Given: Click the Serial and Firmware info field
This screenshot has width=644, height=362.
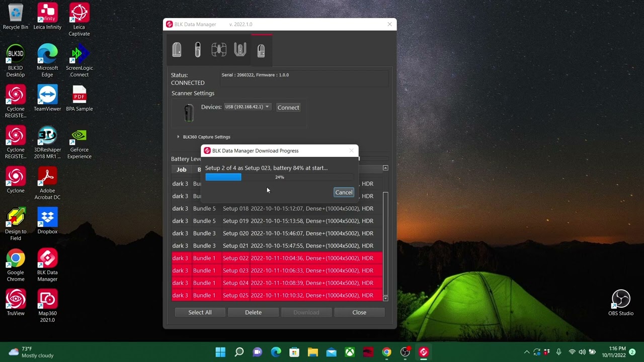Looking at the screenshot, I should point(304,79).
